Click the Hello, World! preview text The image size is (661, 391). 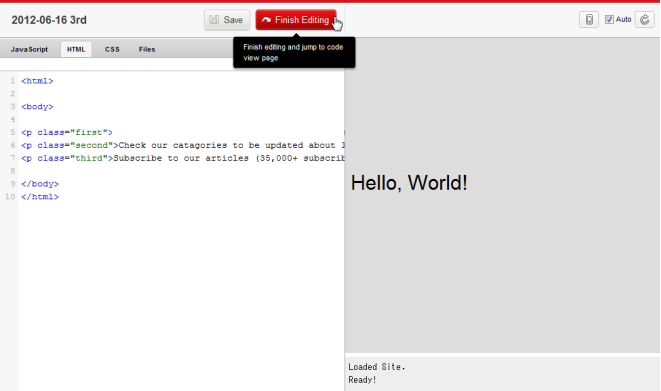tap(409, 183)
